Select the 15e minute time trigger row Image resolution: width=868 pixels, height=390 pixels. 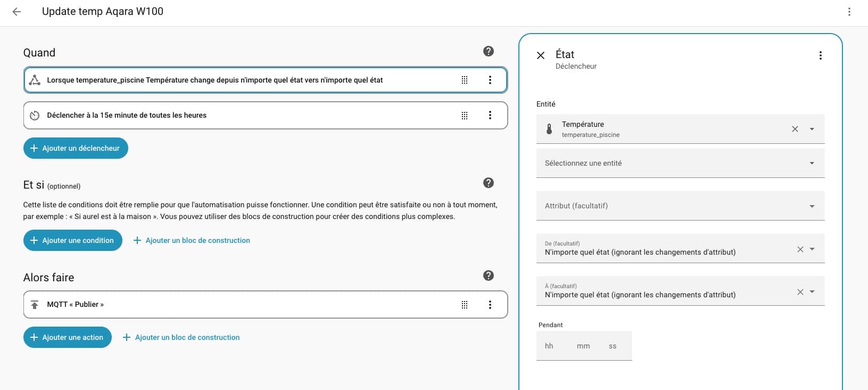tap(266, 115)
